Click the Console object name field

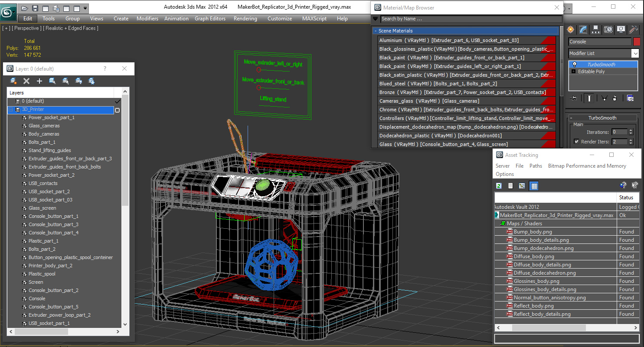point(600,42)
